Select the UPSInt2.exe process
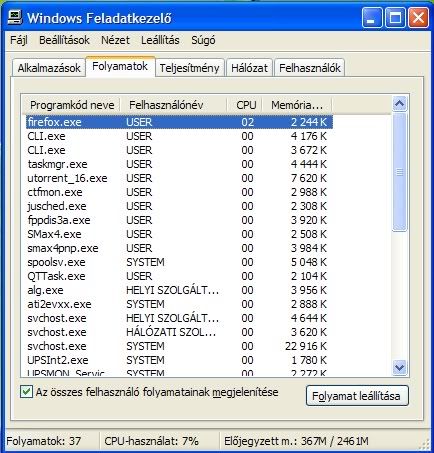The height and width of the screenshot is (453, 434). click(x=179, y=360)
